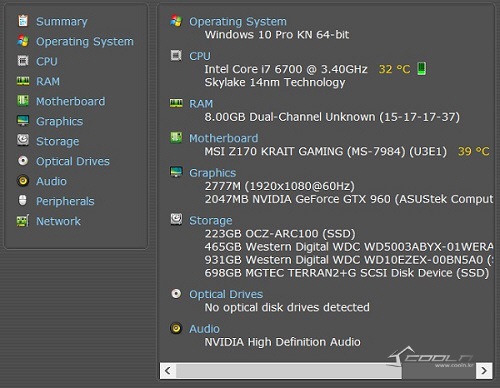This screenshot has height=388, width=500.
Task: Select Audio in the sidebar
Action: 51,181
